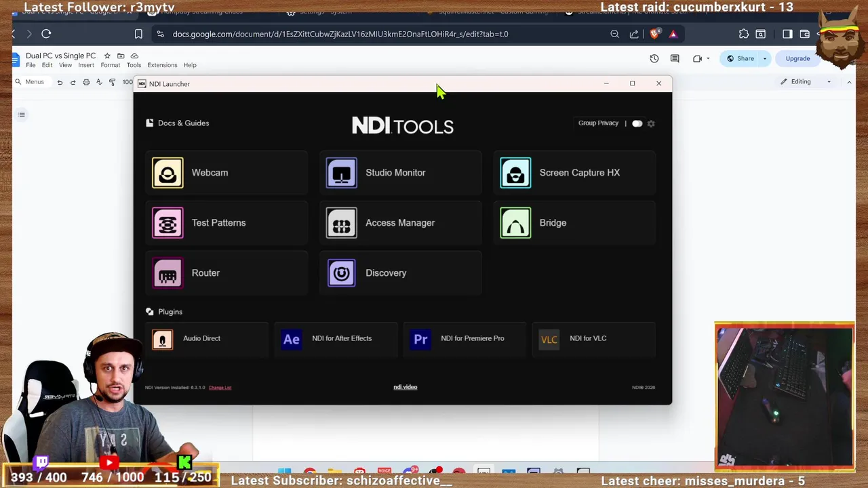Open the Edit menu in Google Docs

pyautogui.click(x=47, y=65)
